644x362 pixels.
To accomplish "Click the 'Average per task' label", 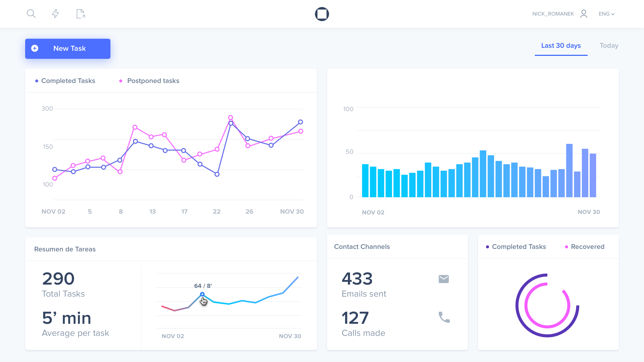I will point(75,333).
